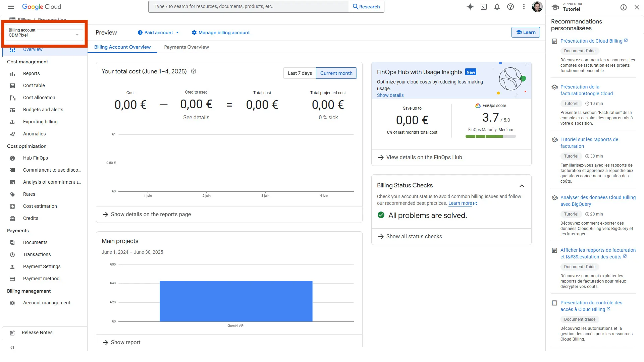Click the Cost allocation icon

point(12,98)
